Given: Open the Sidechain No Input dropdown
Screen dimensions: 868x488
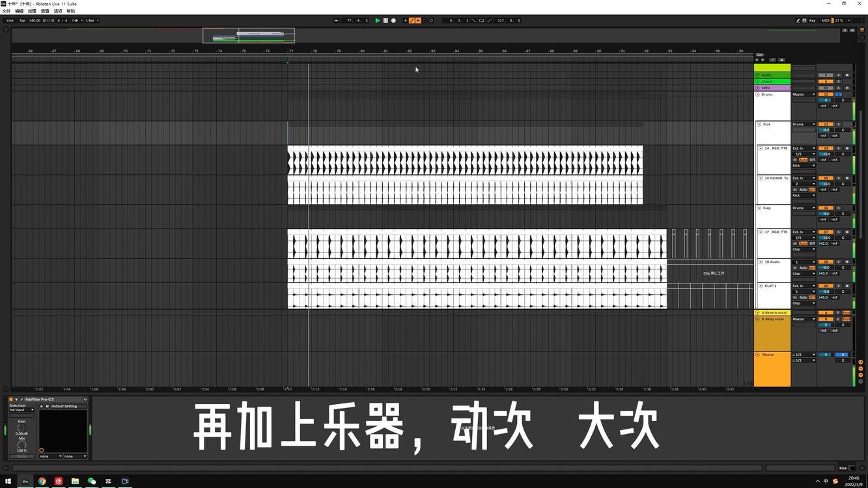Looking at the screenshot, I should point(21,410).
